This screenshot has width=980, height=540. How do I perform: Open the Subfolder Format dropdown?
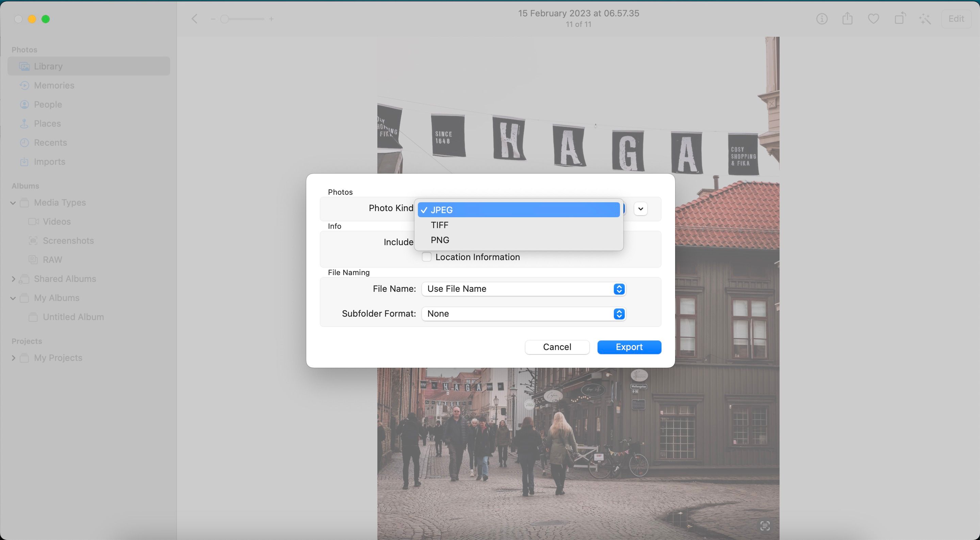523,314
